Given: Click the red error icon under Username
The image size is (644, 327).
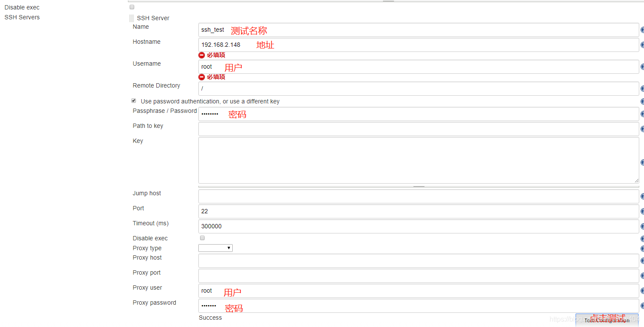Looking at the screenshot, I should point(201,77).
